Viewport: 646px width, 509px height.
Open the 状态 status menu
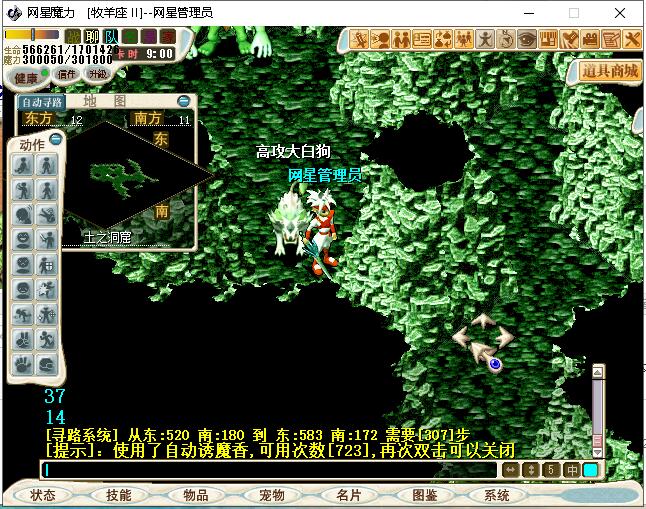point(42,495)
